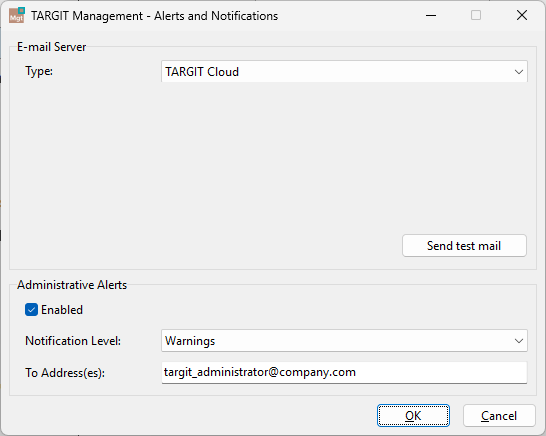Open the Type dropdown arrow
This screenshot has width=546, height=436.
point(518,72)
